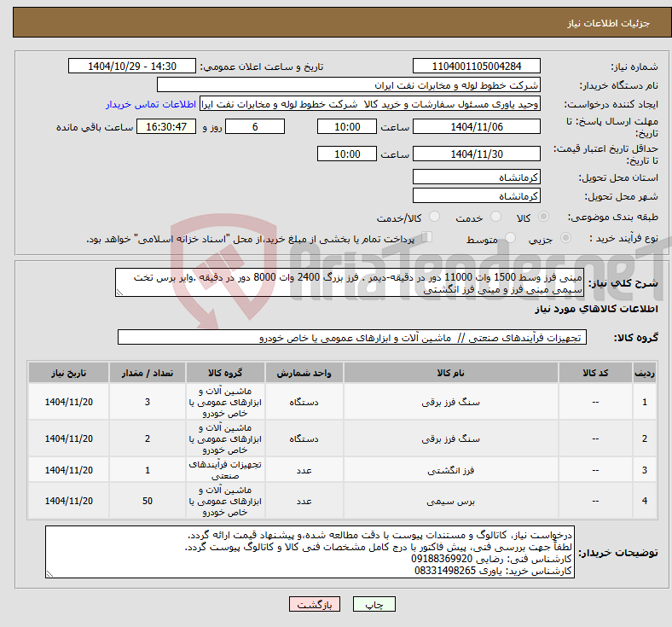Click the resize handle of شرح کلی نیاز box

(x=119, y=293)
